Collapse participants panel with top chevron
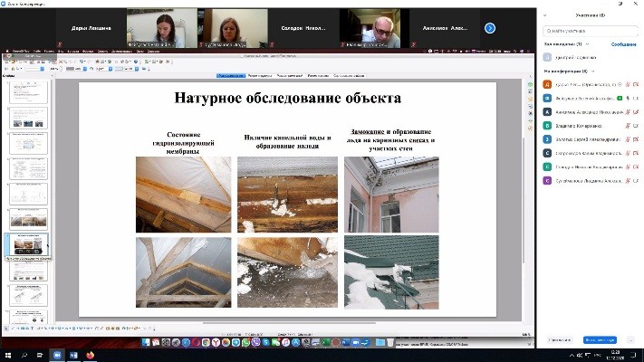The width and height of the screenshot is (644, 362). [545, 15]
